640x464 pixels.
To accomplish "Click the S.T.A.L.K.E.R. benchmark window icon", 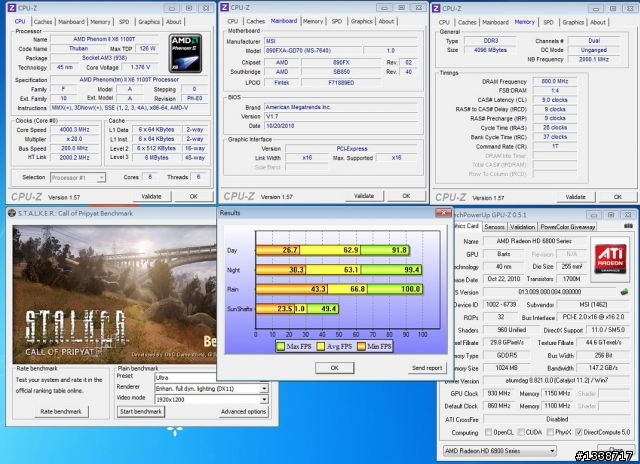I will [x=12, y=213].
